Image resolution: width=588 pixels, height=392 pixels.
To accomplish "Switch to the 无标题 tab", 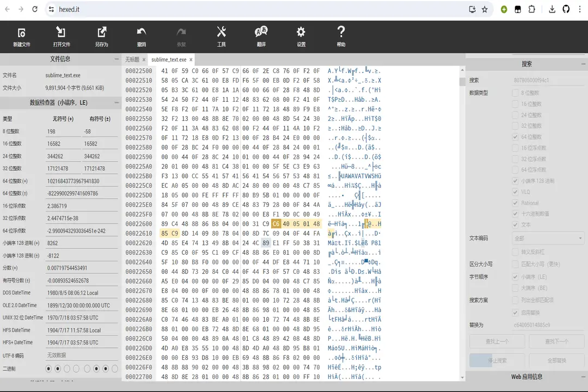I will (132, 59).
